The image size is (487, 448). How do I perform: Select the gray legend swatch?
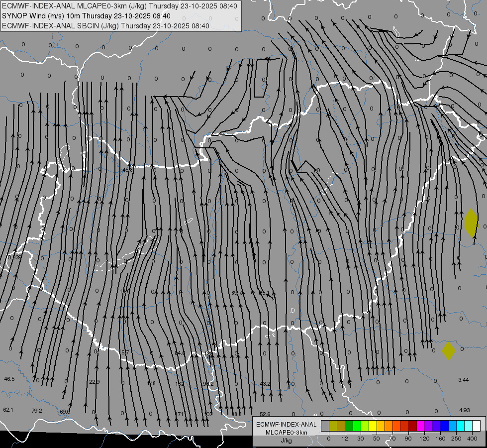click(325, 426)
